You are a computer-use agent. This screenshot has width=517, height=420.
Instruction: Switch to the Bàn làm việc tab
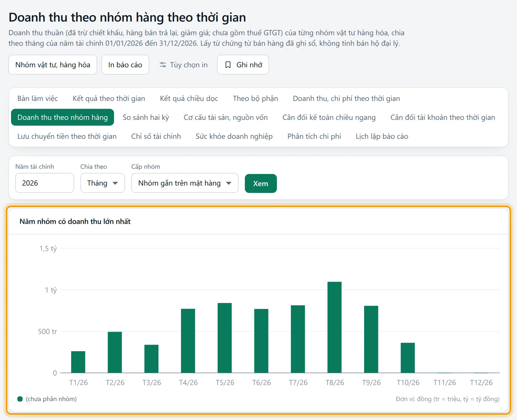(37, 99)
